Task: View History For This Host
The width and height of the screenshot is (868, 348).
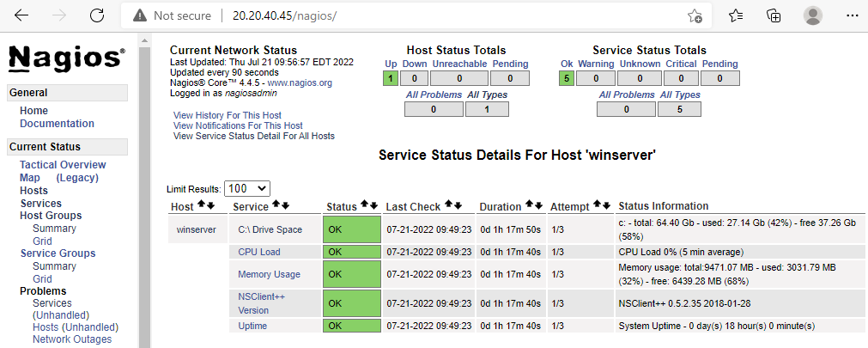Action: coord(227,115)
